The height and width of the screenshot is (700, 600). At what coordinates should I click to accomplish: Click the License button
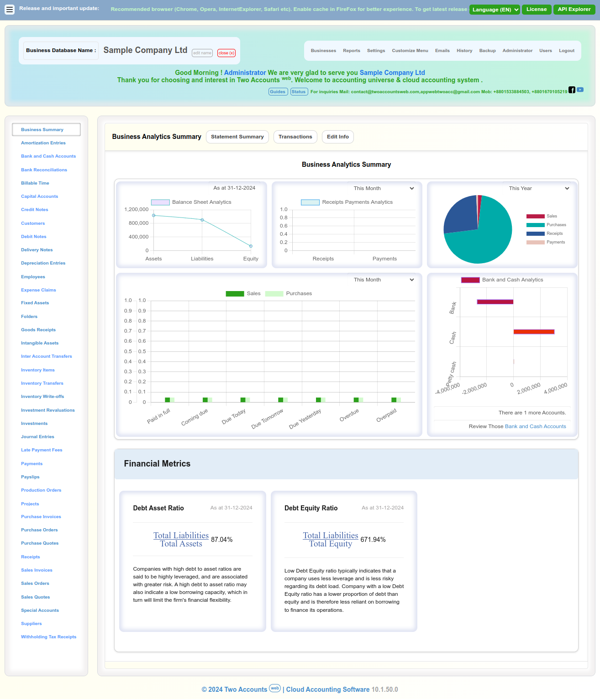537,9
